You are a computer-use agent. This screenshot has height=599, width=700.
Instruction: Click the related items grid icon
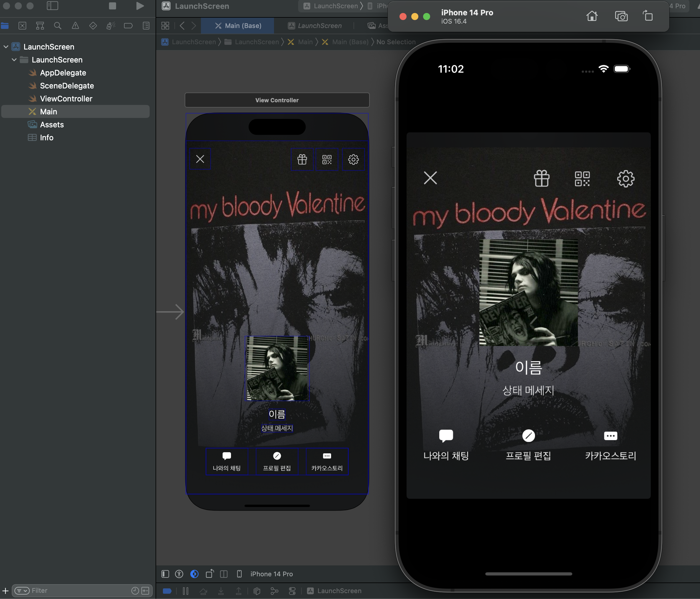(165, 26)
